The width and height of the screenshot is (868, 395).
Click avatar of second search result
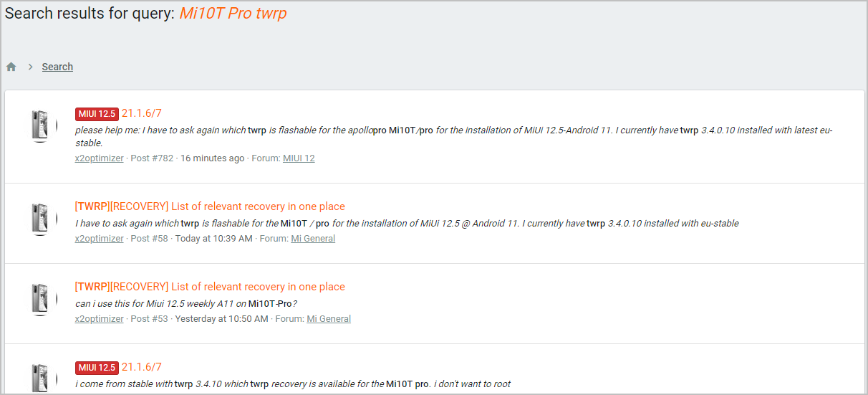point(44,218)
